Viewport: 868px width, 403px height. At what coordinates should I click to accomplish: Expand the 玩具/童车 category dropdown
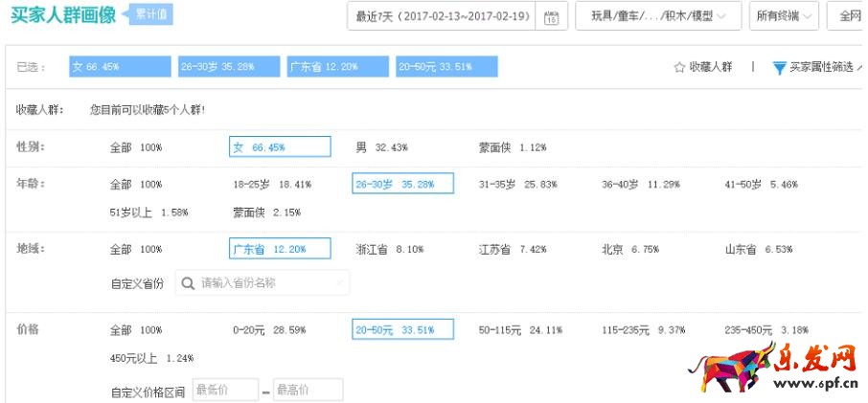point(657,16)
